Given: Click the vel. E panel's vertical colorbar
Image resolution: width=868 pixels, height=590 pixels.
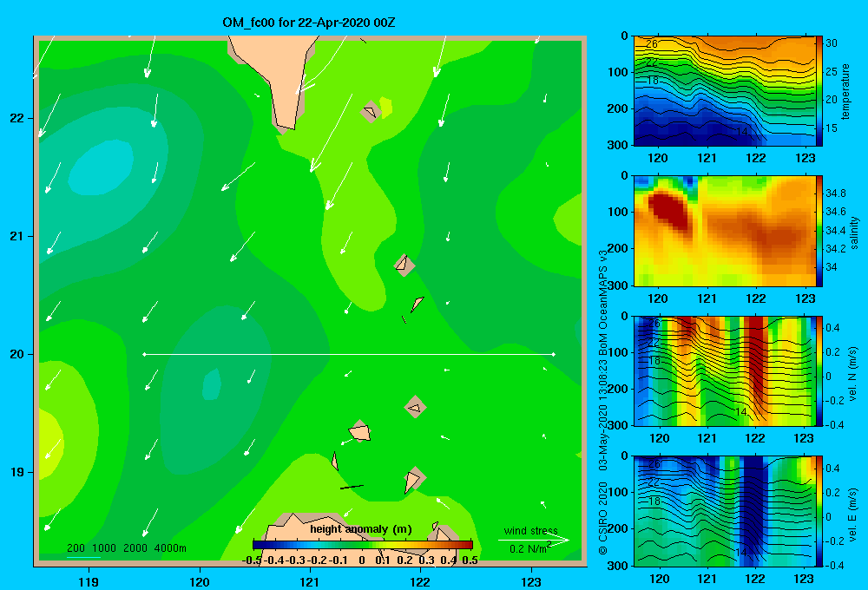Looking at the screenshot, I should pyautogui.click(x=819, y=511).
